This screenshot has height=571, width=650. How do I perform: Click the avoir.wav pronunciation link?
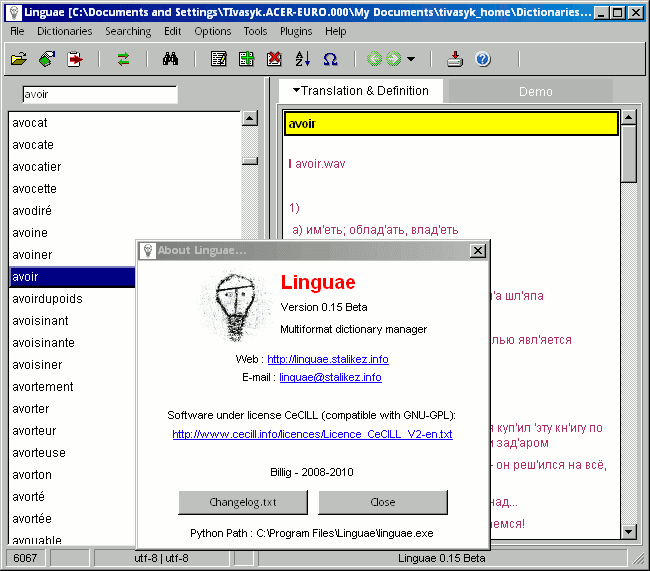coord(320,164)
